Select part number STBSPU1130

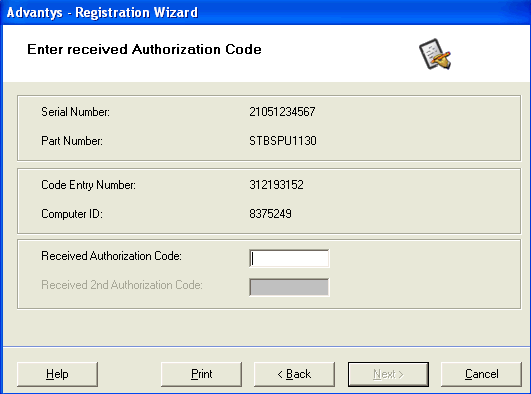point(283,141)
